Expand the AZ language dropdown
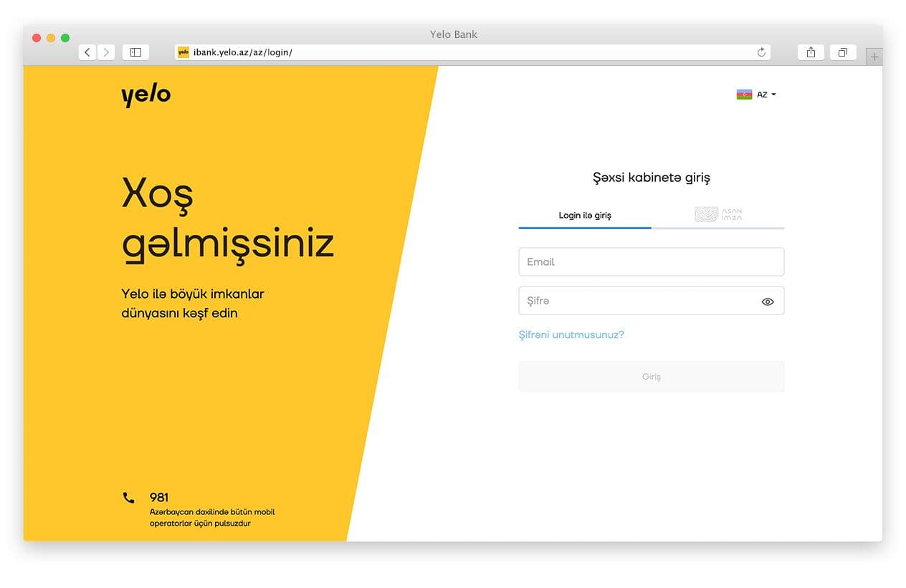This screenshot has width=906, height=588. (x=766, y=95)
